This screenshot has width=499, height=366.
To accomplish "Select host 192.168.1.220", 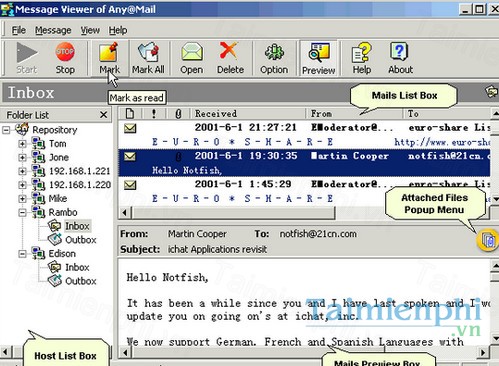I will tap(79, 185).
